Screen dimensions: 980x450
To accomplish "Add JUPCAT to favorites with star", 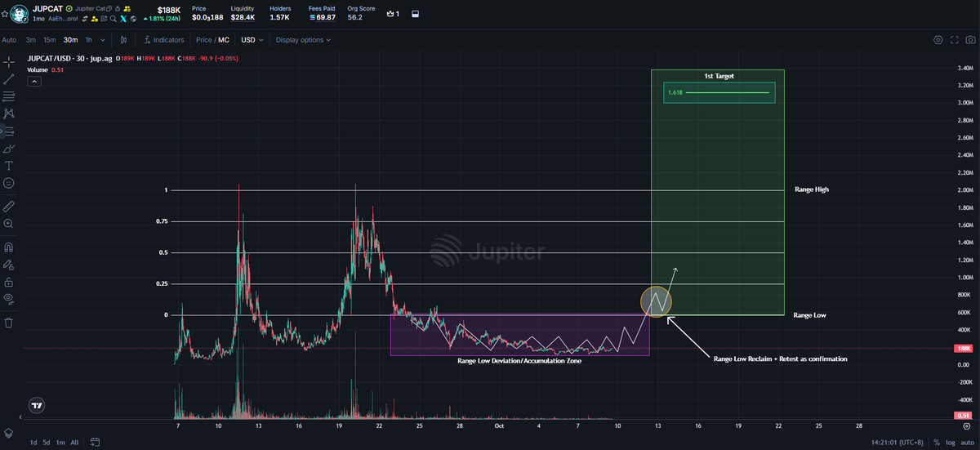I will 5,14.
